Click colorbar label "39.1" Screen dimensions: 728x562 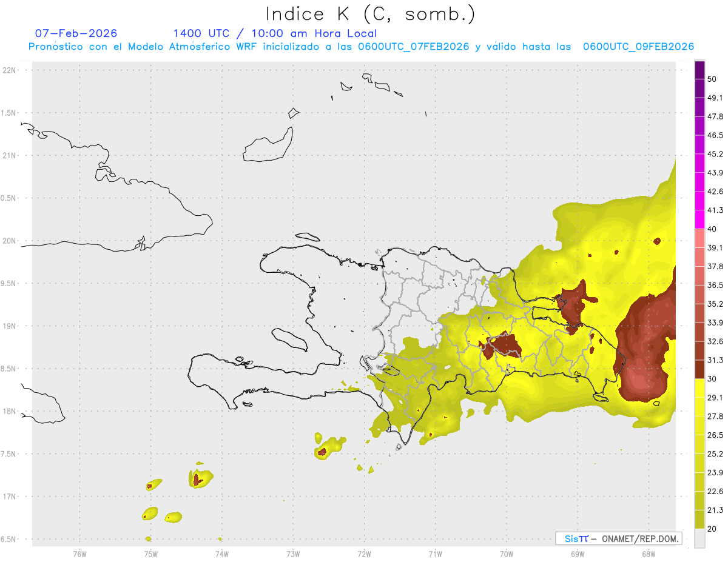pos(715,248)
